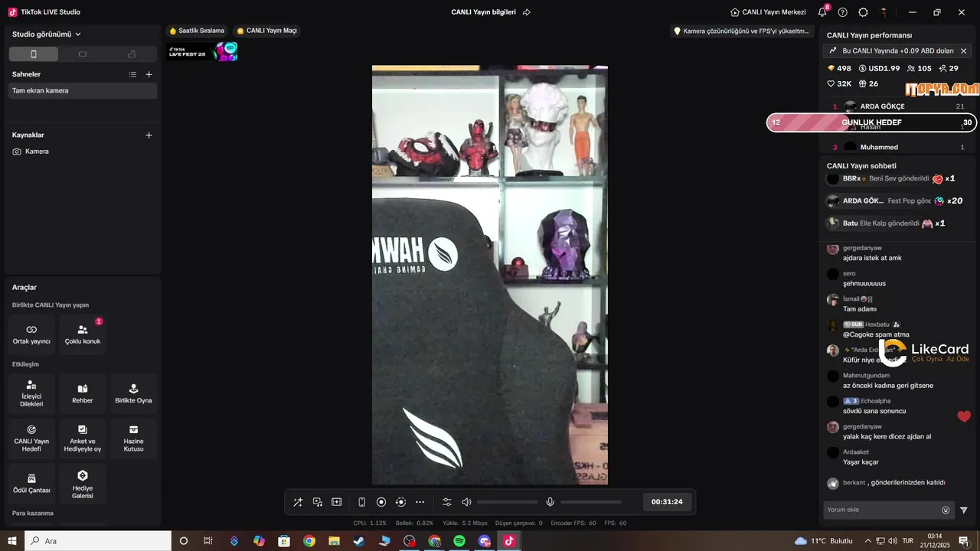Viewport: 980px width, 551px height.
Task: Open notifications bell with 8 badge
Action: [823, 12]
